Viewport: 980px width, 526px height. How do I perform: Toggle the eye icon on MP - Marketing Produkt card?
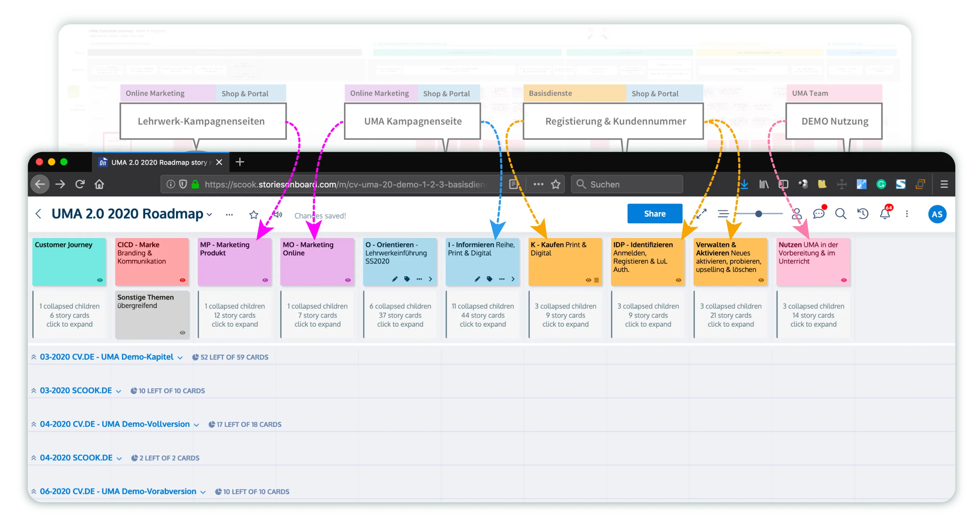tap(265, 280)
